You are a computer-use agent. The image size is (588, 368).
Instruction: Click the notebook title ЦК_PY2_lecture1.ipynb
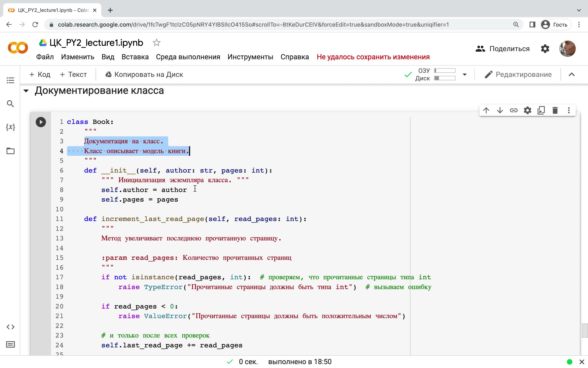[x=96, y=43]
